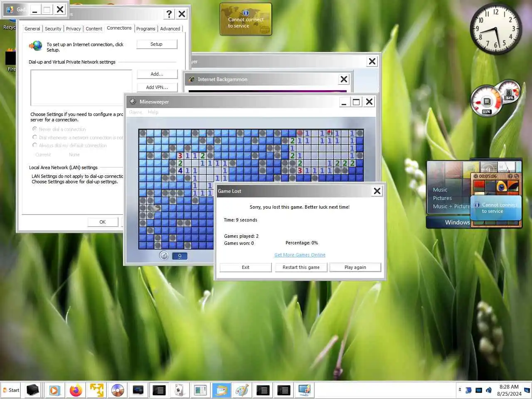Click the puzzle shuffle icon
532x399 pixels.
coord(517,176)
